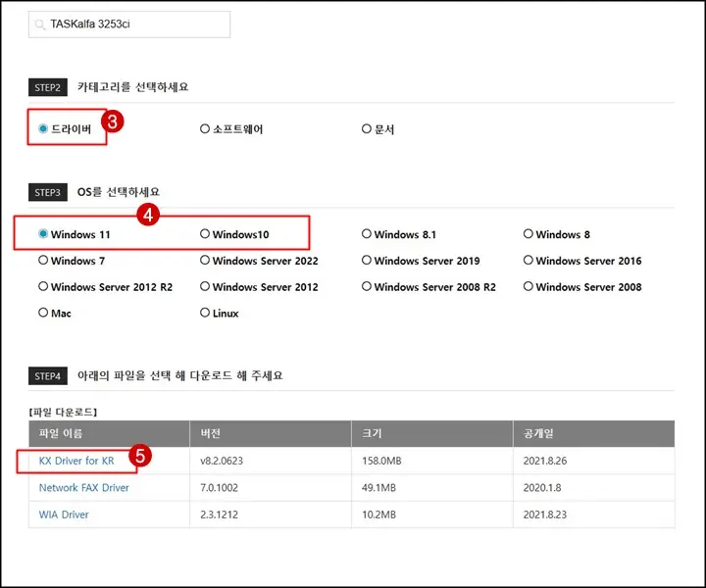Select the 소프트웨어 category radio button
The height and width of the screenshot is (588, 706).
[x=205, y=129]
